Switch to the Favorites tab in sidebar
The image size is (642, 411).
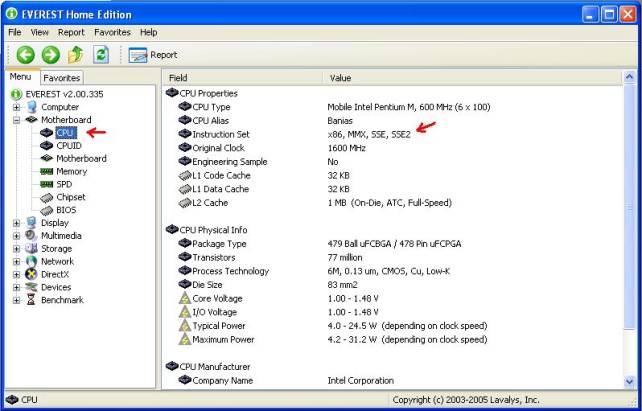pyautogui.click(x=62, y=77)
